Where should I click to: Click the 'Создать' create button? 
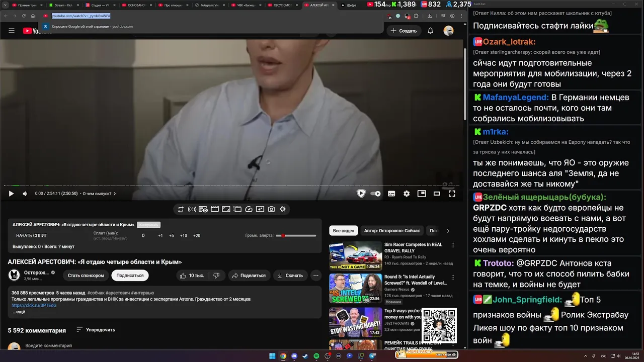(404, 31)
